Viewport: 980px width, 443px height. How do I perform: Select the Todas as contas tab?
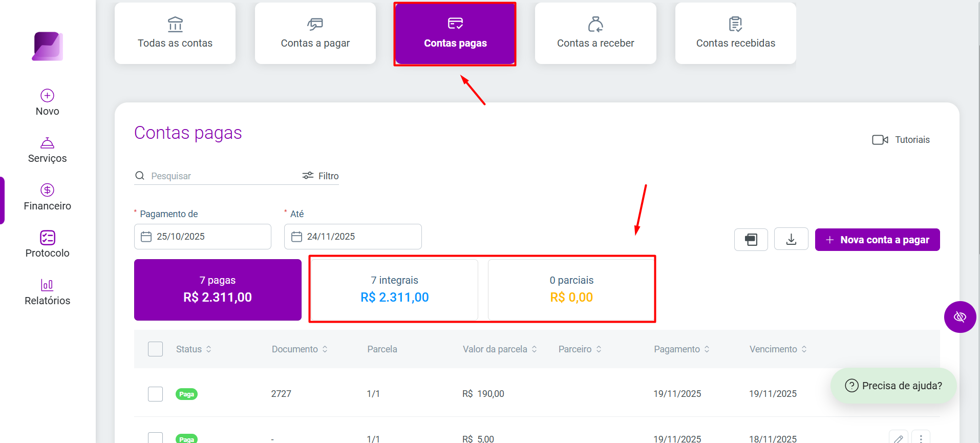175,33
